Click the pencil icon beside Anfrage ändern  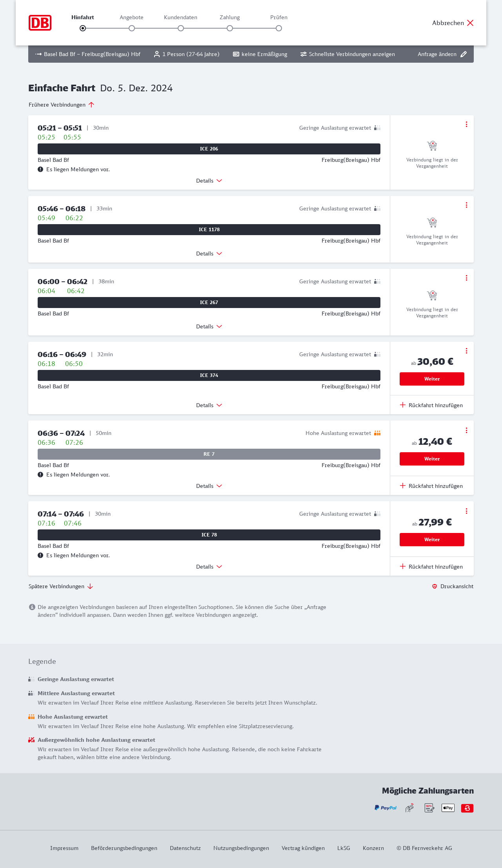(464, 54)
